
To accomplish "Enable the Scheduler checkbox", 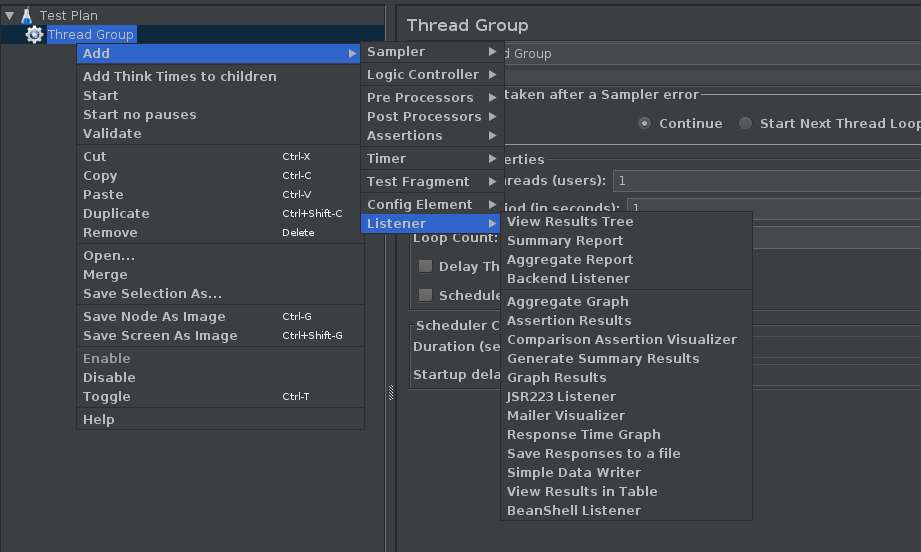I will (x=425, y=295).
